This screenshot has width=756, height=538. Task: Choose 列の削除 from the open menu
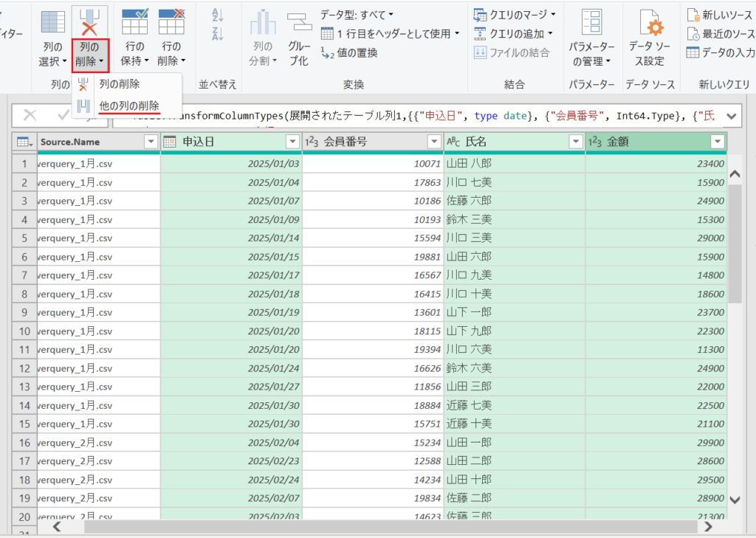118,83
